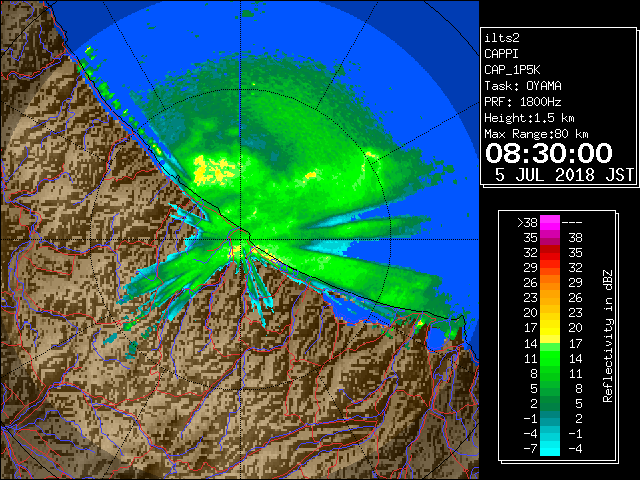Click the '5 JUL 2018 JST' date

(x=564, y=175)
